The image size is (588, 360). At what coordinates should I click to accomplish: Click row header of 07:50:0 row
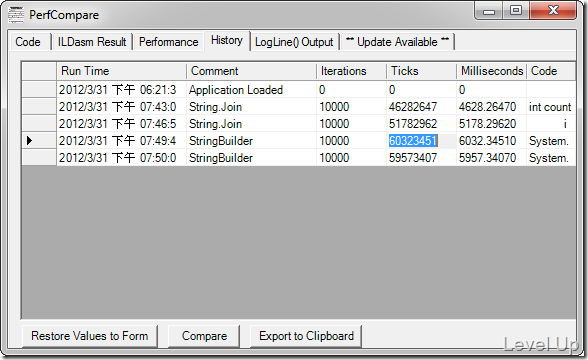[x=39, y=158]
